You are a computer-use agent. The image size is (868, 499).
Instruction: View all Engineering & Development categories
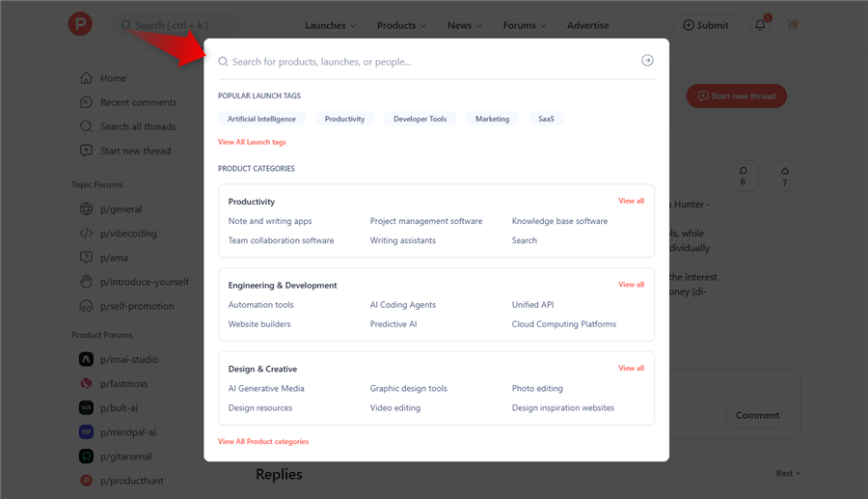(x=631, y=284)
